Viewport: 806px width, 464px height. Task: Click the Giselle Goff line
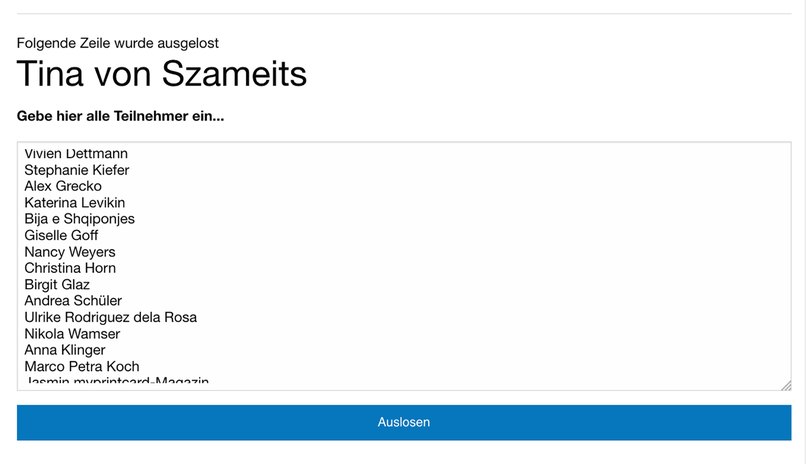61,235
